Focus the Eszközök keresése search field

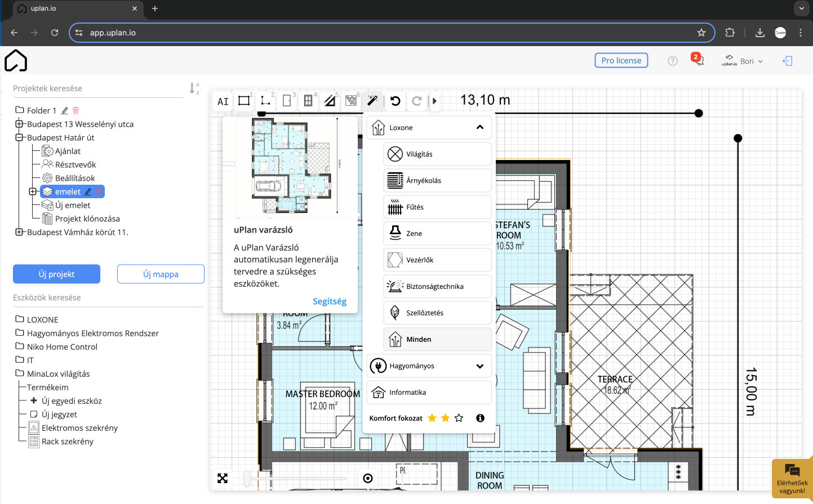tap(108, 297)
